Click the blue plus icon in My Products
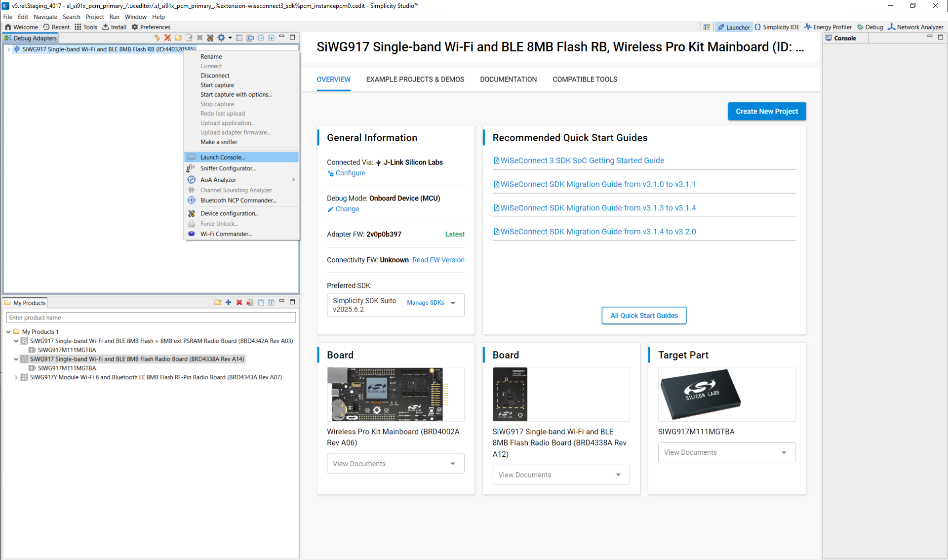This screenshot has width=948, height=560. point(228,303)
